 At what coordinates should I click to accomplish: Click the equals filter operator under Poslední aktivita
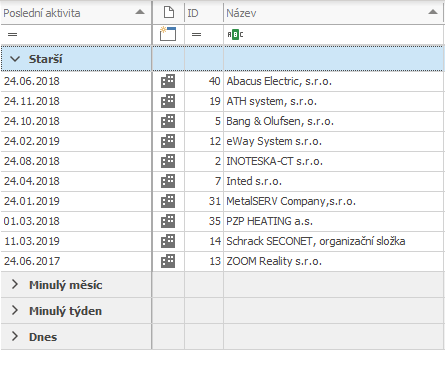pos(13,34)
